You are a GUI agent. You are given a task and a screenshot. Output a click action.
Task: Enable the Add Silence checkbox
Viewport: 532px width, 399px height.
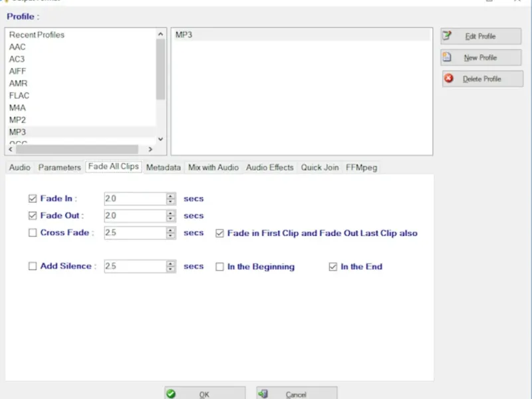(x=33, y=266)
